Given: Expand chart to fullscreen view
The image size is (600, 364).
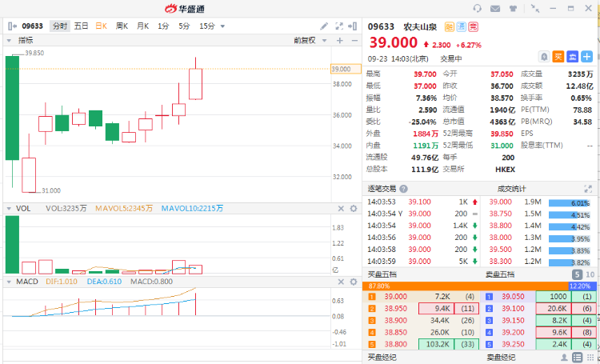Looking at the screenshot, I should coord(338,26).
